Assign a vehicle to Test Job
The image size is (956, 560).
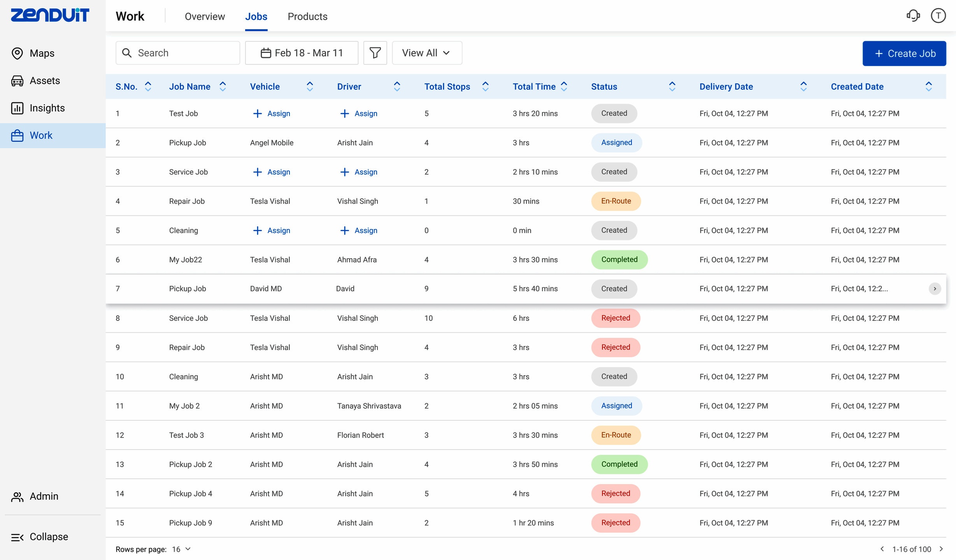click(272, 114)
